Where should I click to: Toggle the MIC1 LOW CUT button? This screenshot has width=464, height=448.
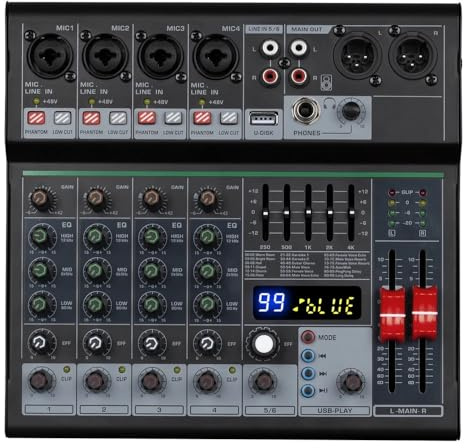[62, 118]
